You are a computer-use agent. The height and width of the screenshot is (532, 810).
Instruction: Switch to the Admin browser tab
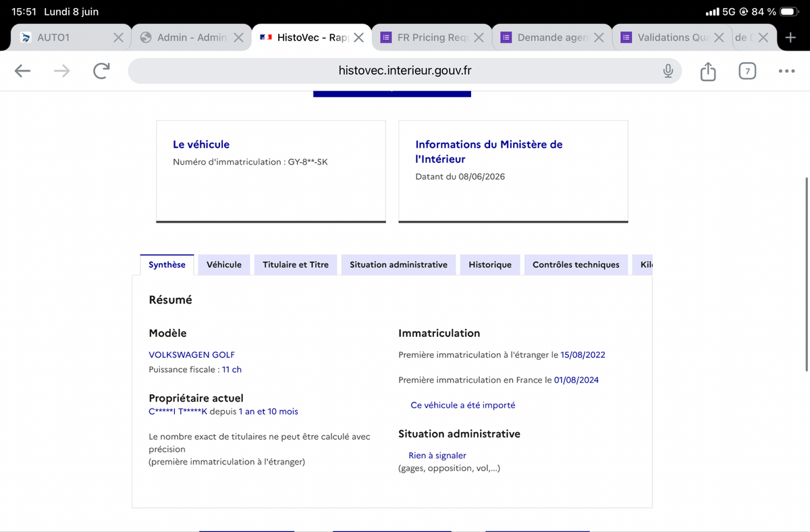184,38
